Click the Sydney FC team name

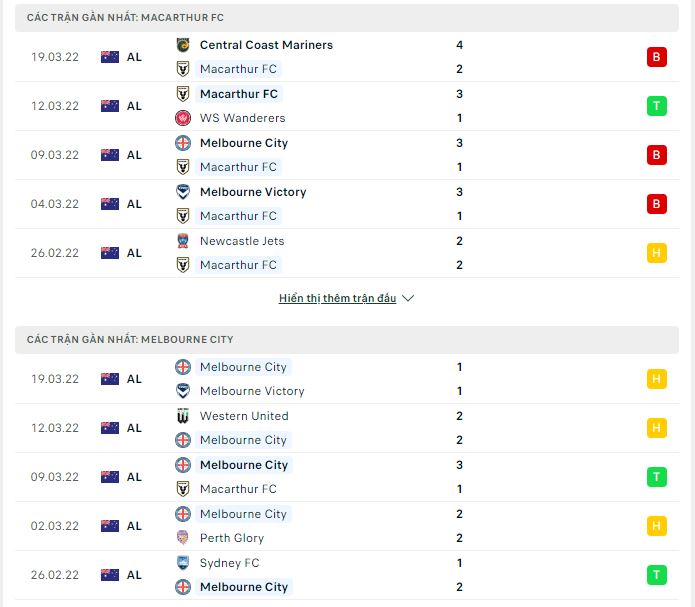(x=229, y=563)
